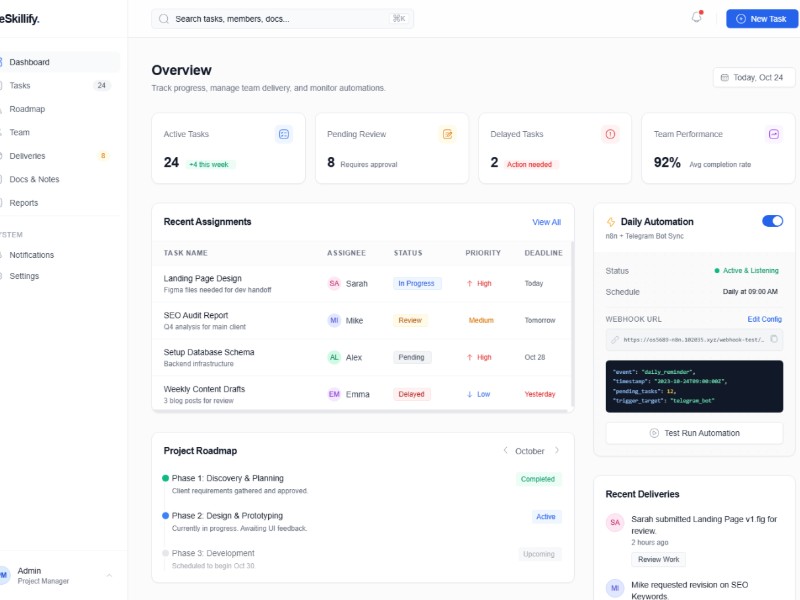This screenshot has height=600, width=800.
Task: Click the Pending Review card icon
Action: [447, 134]
